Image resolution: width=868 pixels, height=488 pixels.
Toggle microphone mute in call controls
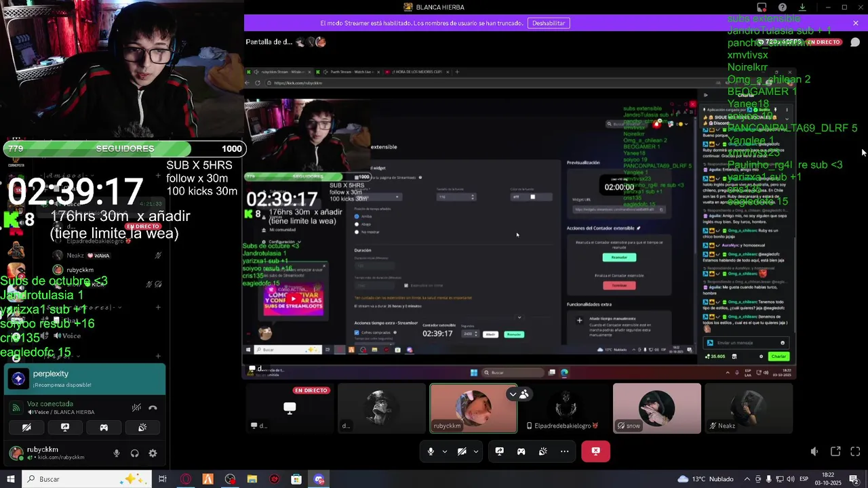point(431,451)
